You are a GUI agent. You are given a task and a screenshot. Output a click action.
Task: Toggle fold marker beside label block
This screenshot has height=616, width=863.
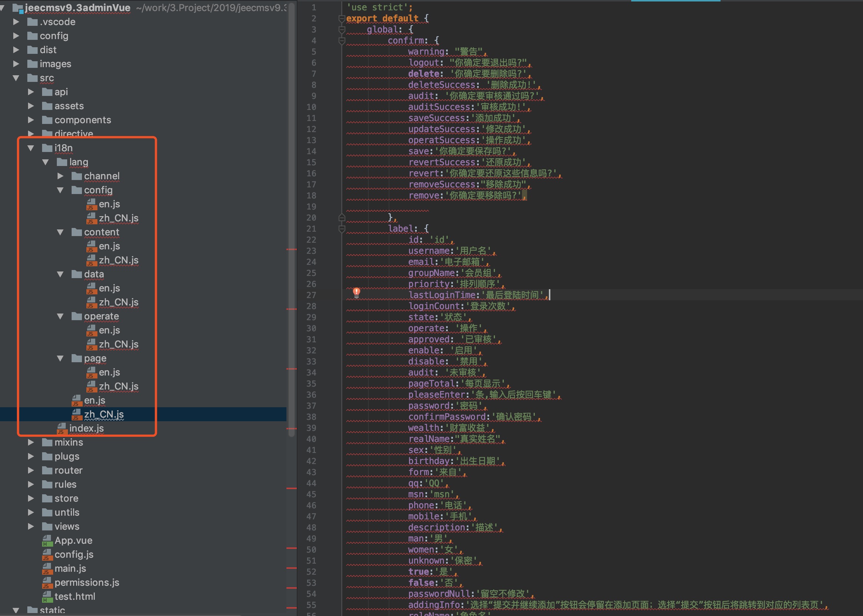coord(341,229)
